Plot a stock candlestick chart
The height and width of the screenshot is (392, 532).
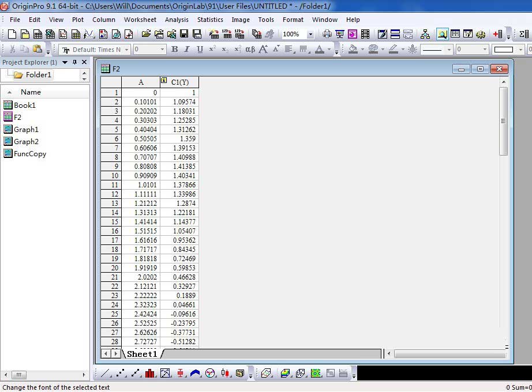click(225, 374)
